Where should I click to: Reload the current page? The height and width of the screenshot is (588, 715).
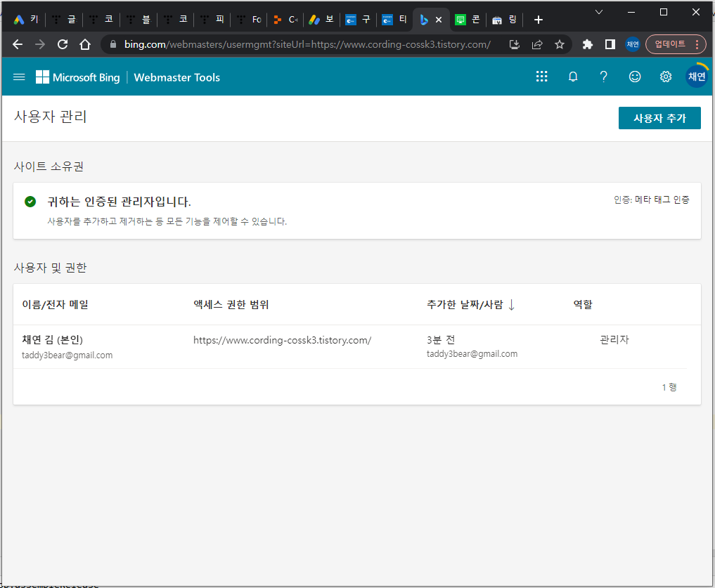[63, 44]
